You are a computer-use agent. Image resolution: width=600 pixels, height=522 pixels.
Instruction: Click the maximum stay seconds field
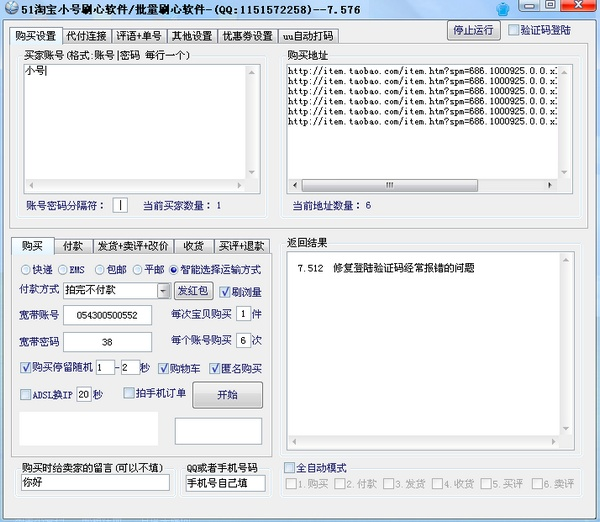tap(130, 368)
